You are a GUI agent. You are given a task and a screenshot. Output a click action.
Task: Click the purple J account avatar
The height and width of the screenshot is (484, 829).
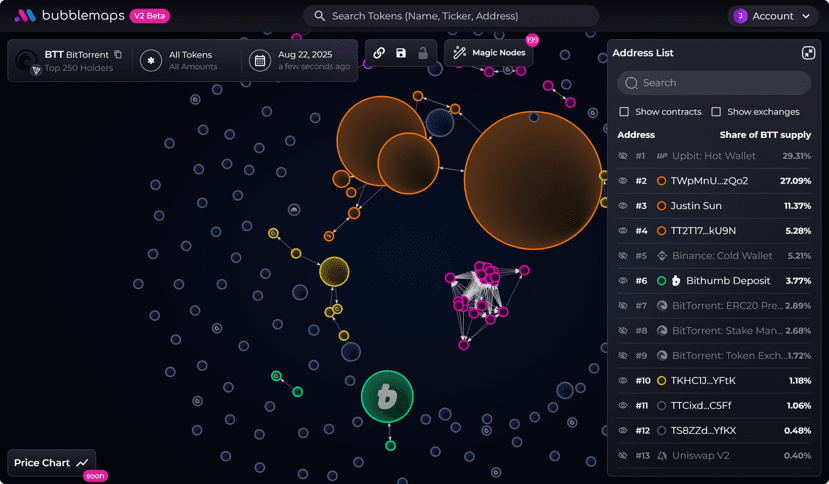pyautogui.click(x=740, y=16)
